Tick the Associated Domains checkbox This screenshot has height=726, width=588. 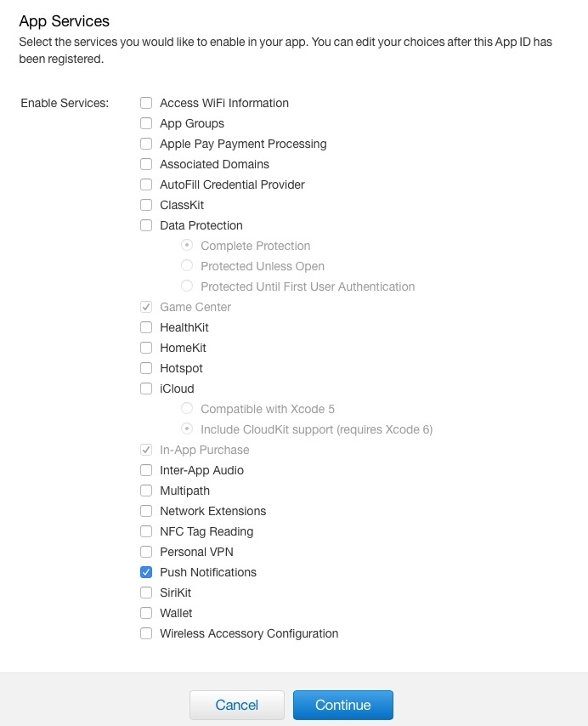click(146, 164)
